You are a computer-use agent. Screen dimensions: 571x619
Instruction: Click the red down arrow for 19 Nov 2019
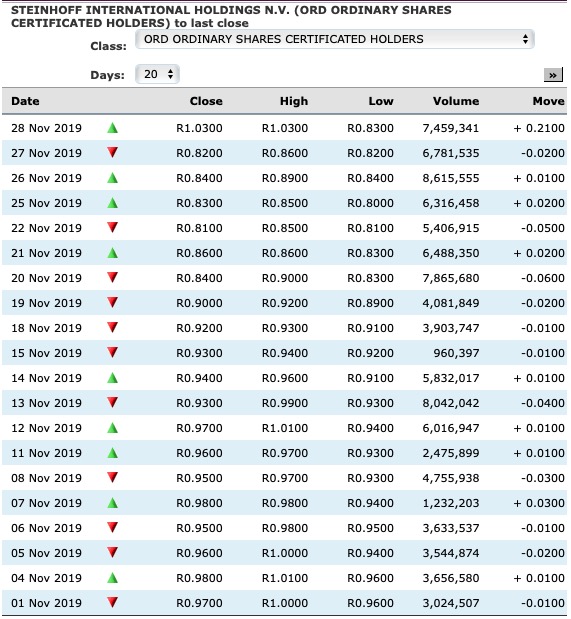(x=113, y=302)
